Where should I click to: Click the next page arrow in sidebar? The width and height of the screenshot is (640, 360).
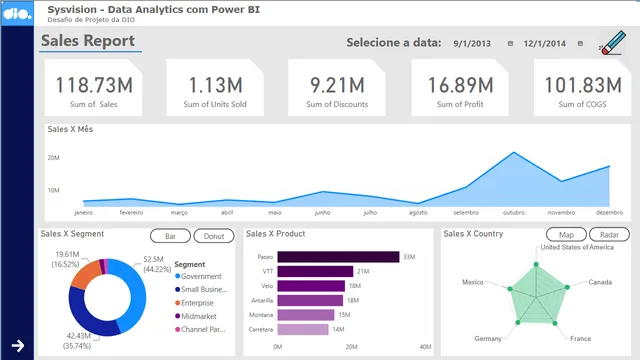point(18,346)
